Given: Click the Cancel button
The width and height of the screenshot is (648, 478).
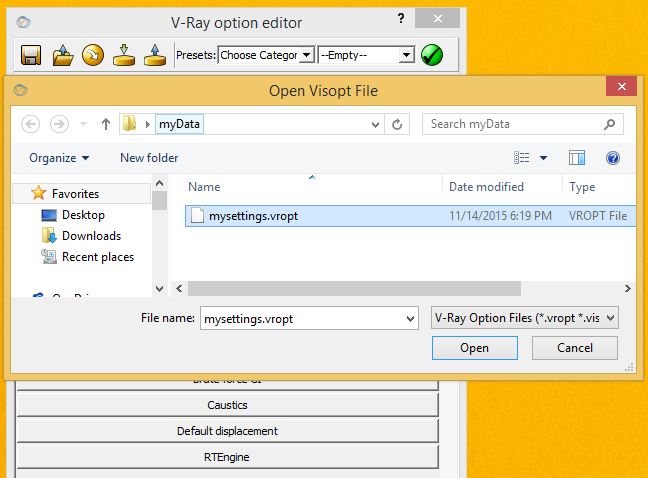Looking at the screenshot, I should (575, 348).
